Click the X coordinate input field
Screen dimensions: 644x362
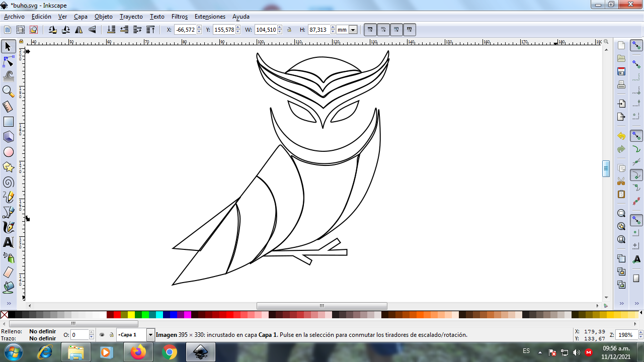(185, 30)
